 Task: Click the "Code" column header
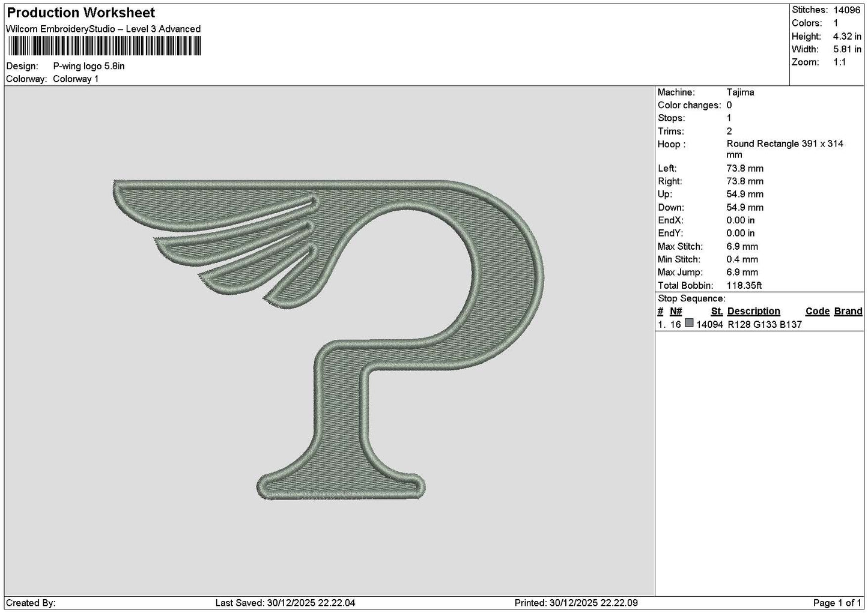[818, 311]
